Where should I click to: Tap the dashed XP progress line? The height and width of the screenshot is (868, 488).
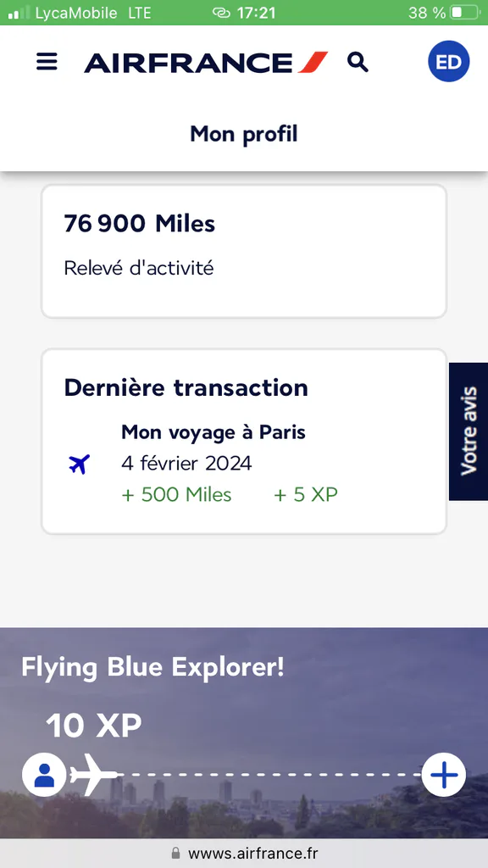[270, 775]
